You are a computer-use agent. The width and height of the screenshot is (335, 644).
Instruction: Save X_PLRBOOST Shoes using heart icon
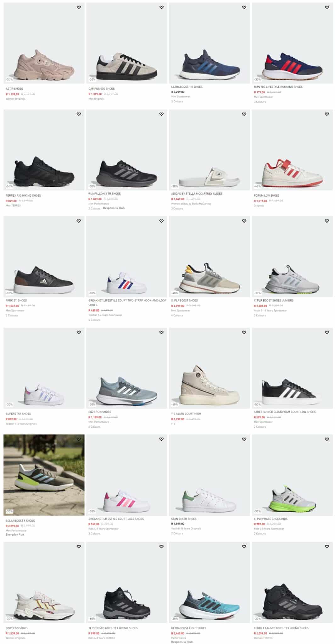coord(244,221)
